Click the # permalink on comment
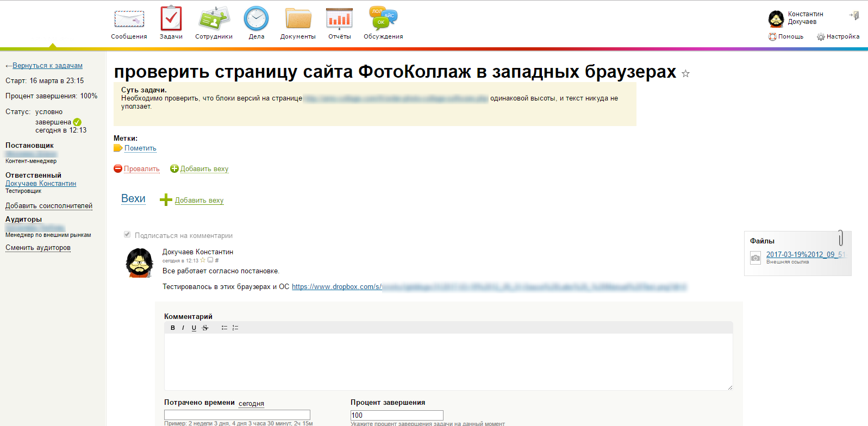The height and width of the screenshot is (426, 868). (217, 260)
